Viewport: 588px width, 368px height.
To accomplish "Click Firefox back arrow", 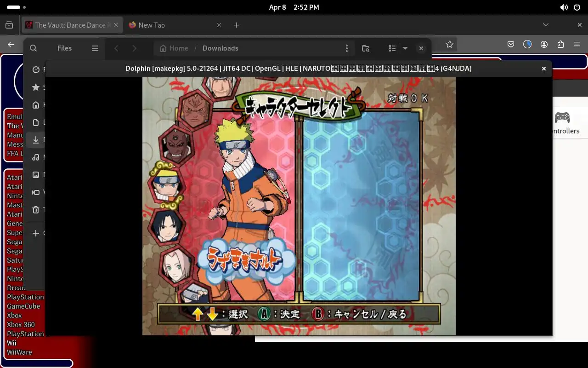I will pos(11,44).
